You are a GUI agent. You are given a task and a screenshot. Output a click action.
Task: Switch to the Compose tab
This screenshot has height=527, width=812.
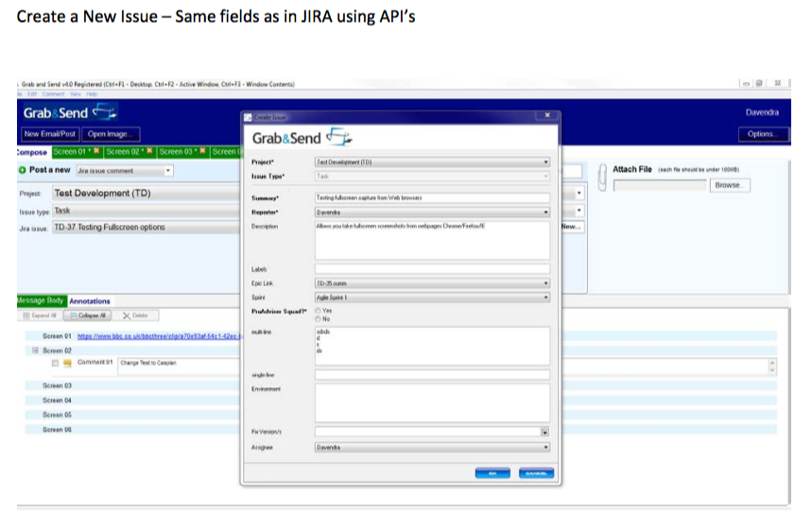pos(32,152)
